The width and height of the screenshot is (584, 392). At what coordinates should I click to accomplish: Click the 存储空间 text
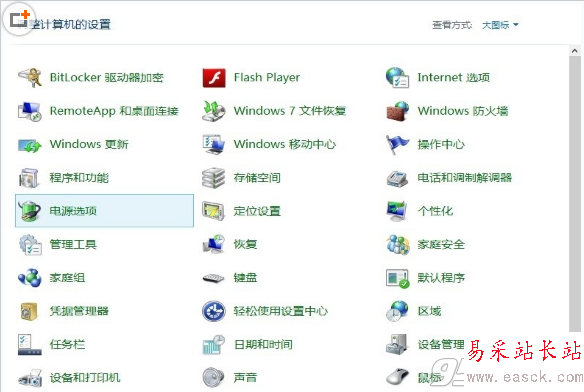(257, 178)
